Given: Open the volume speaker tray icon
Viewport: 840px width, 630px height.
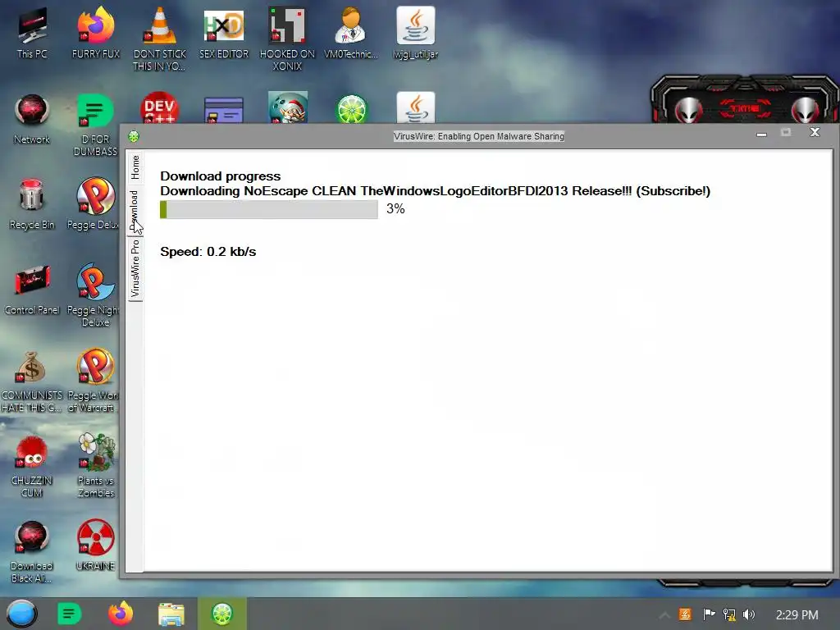Looking at the screenshot, I should coord(749,614).
